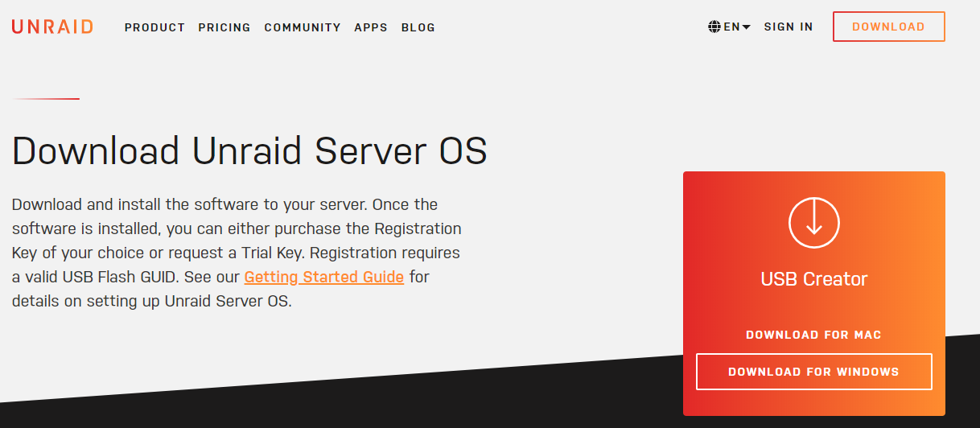Click the Download Unraid Server OS heading

pyautogui.click(x=249, y=150)
